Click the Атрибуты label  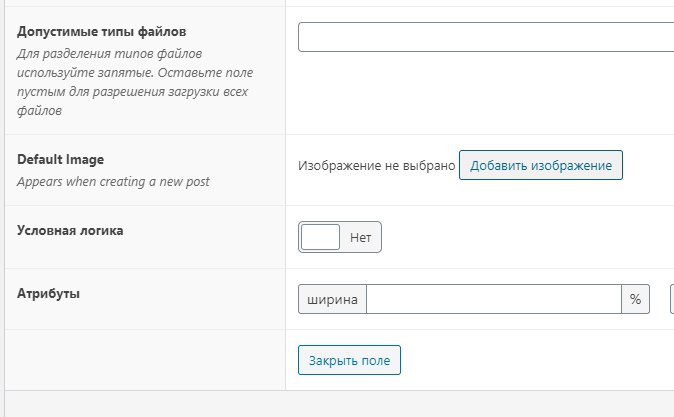tap(49, 294)
